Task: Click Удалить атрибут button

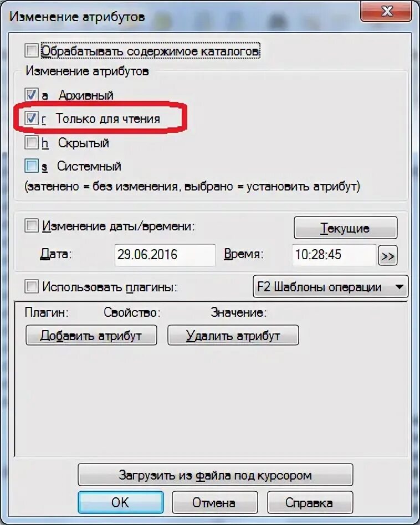Action: 233,335
